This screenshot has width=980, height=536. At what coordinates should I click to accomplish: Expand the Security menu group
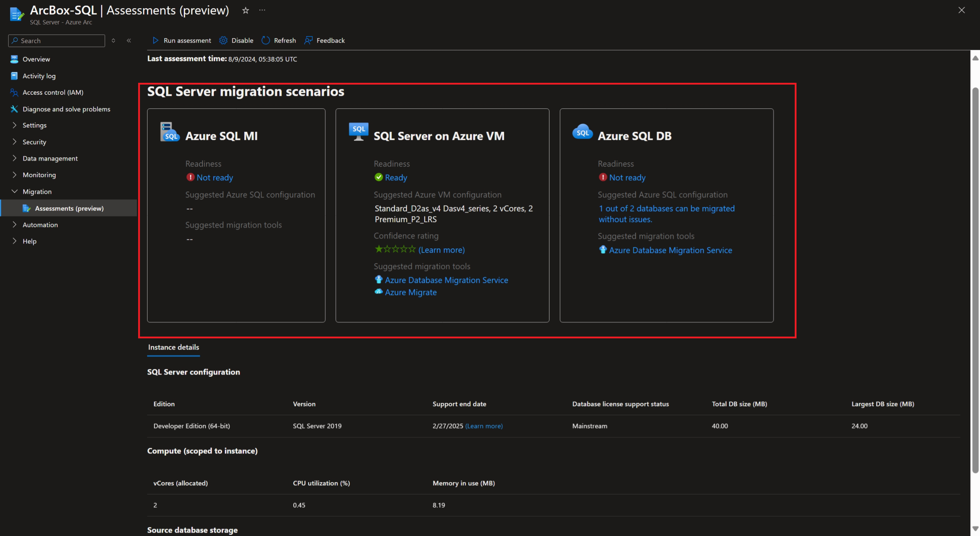coord(34,142)
